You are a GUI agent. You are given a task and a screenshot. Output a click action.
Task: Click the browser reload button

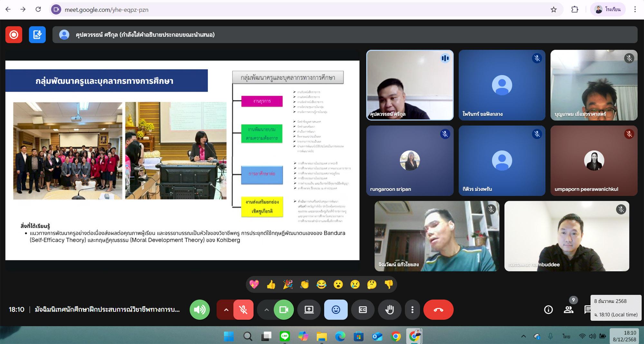click(x=38, y=9)
